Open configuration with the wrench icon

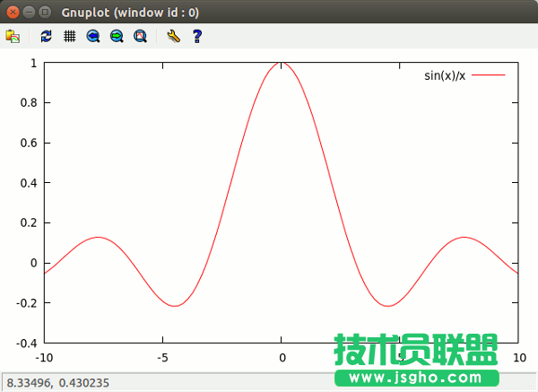tap(174, 36)
